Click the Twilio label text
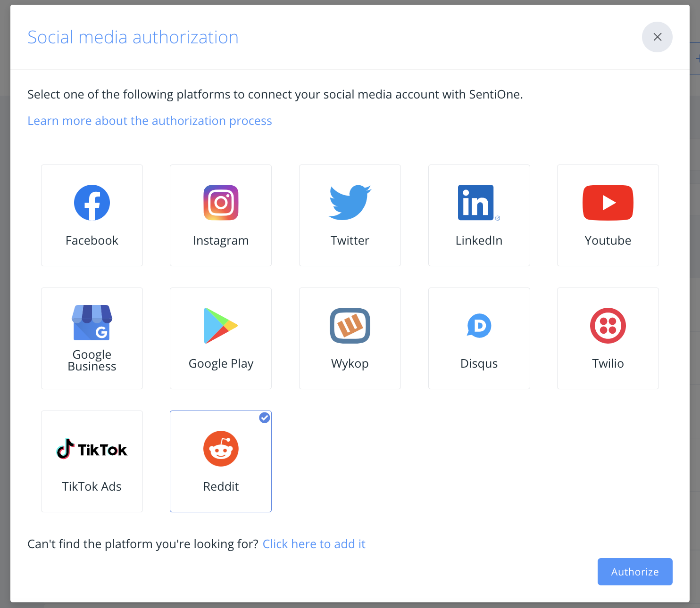700x608 pixels. 608,363
